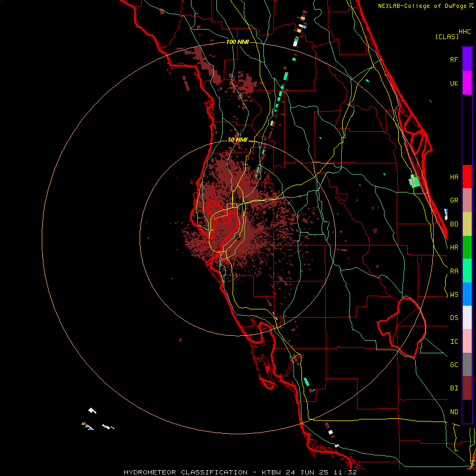Click the BI legend label

[454, 388]
